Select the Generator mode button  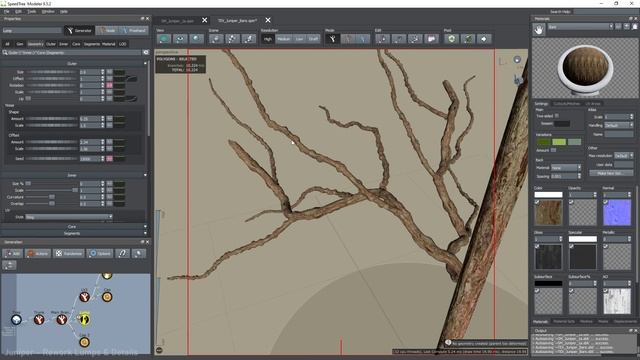(x=79, y=31)
